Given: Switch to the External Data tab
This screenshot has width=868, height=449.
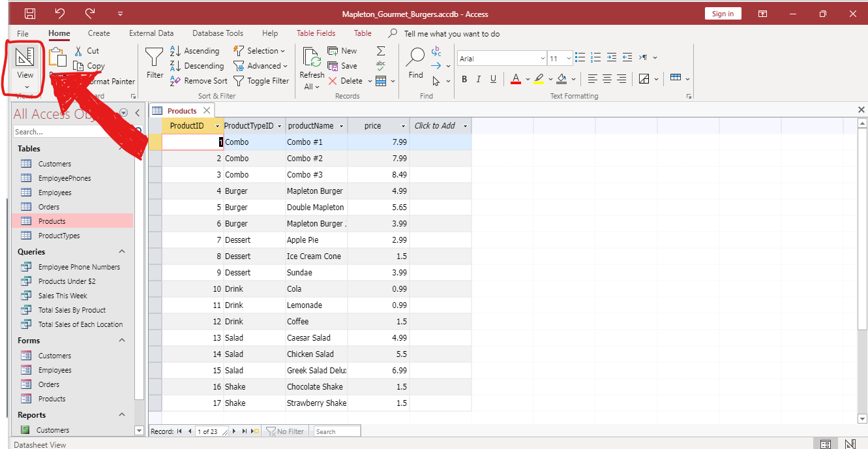Looking at the screenshot, I should (151, 33).
